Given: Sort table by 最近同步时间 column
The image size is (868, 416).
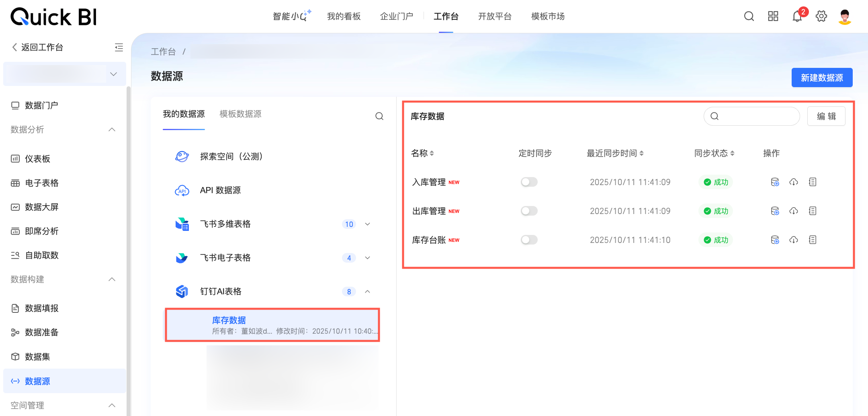Looking at the screenshot, I should coord(642,153).
